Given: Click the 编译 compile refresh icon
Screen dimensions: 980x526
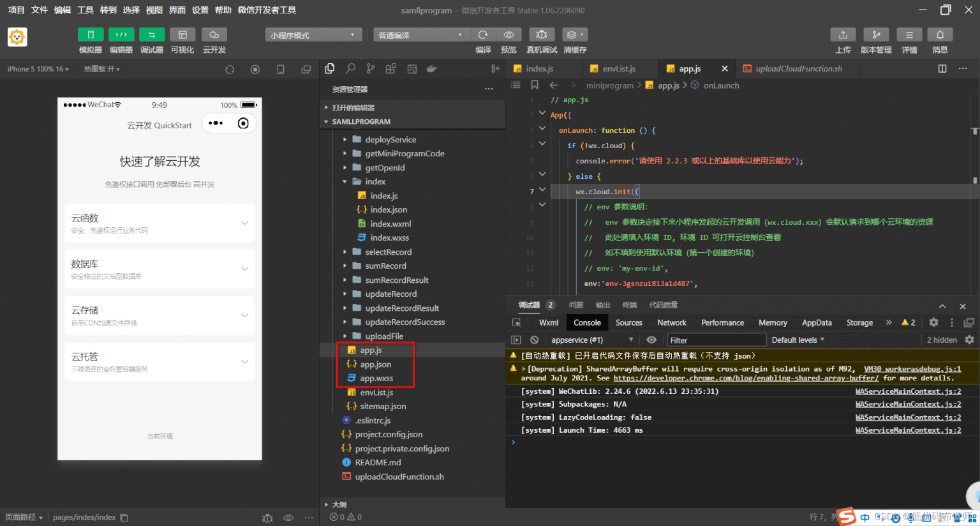Looking at the screenshot, I should pyautogui.click(x=483, y=34).
